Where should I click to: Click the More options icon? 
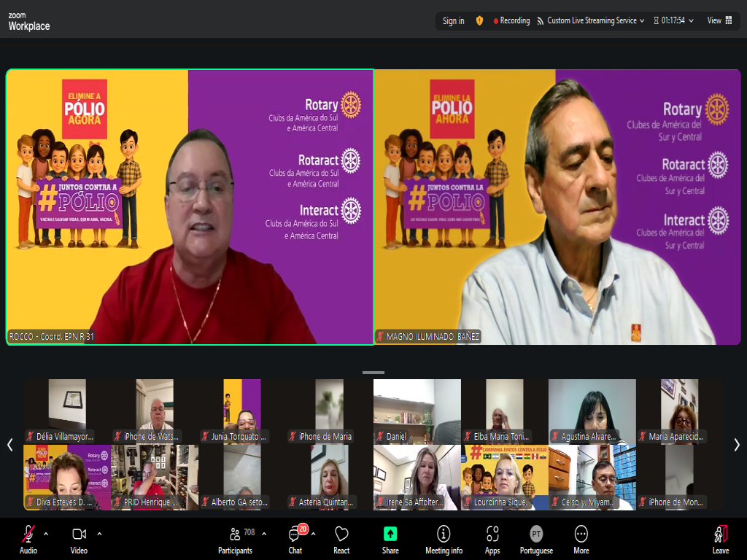[581, 539]
